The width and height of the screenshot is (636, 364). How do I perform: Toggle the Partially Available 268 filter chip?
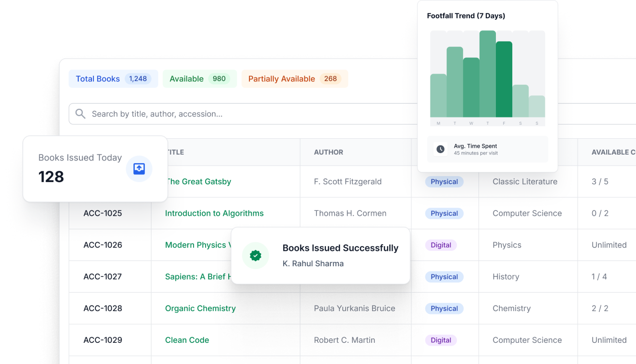pos(294,78)
